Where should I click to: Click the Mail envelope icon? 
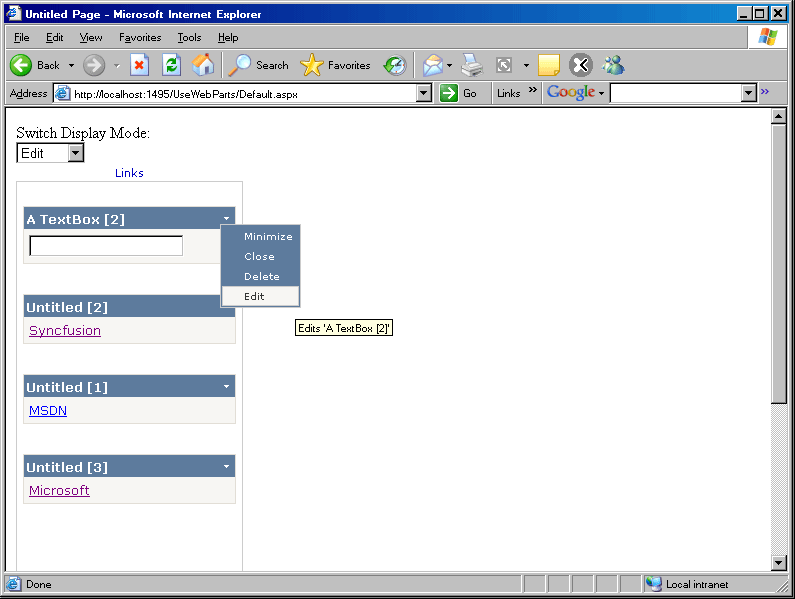pyautogui.click(x=432, y=66)
